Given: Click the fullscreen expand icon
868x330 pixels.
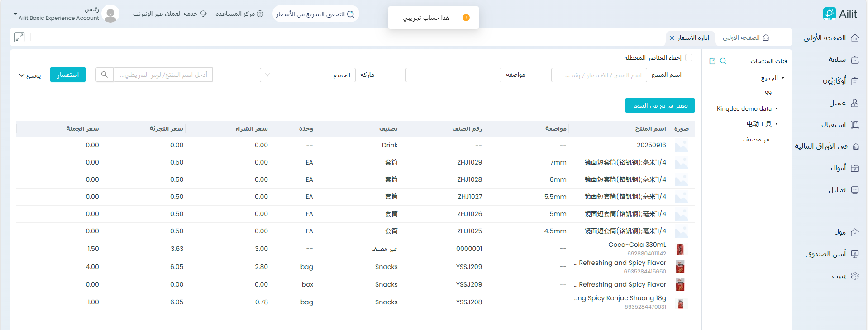Looking at the screenshot, I should pyautogui.click(x=19, y=38).
